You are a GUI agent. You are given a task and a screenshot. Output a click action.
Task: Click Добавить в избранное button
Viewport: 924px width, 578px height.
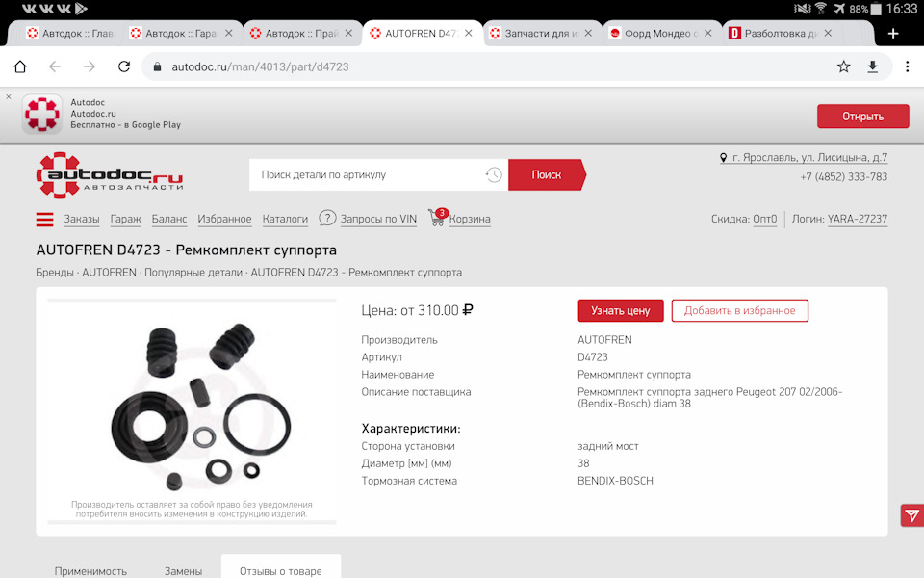[739, 311]
